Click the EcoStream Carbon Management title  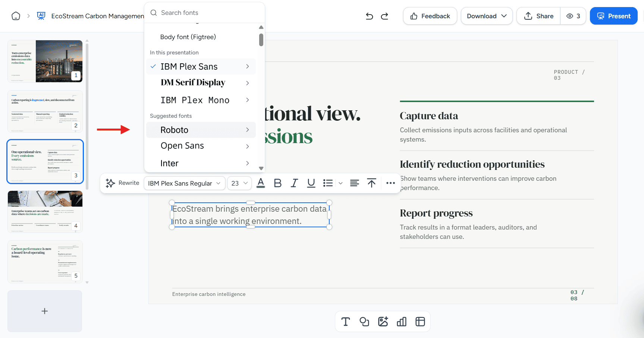[x=98, y=16]
